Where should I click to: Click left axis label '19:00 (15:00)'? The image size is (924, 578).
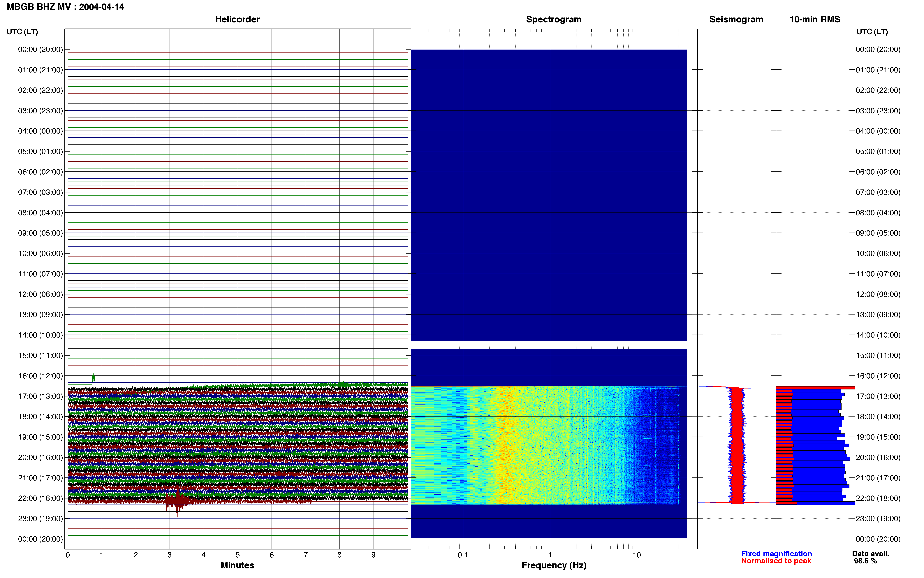tap(41, 437)
